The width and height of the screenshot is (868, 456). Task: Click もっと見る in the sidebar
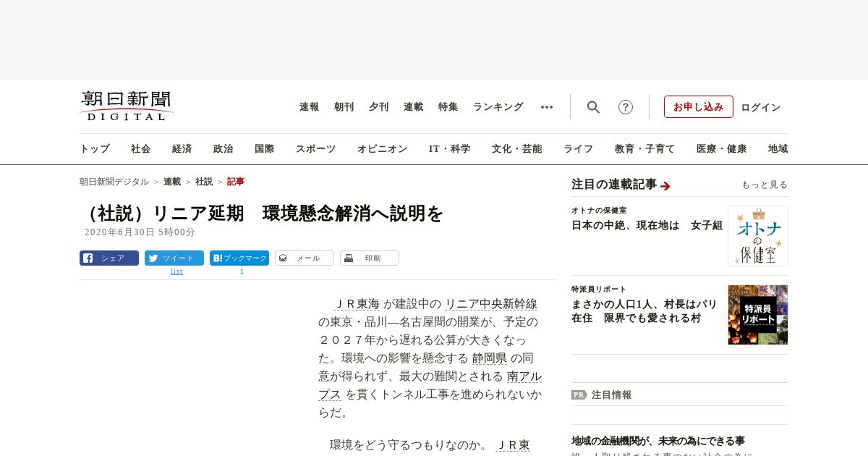point(765,185)
